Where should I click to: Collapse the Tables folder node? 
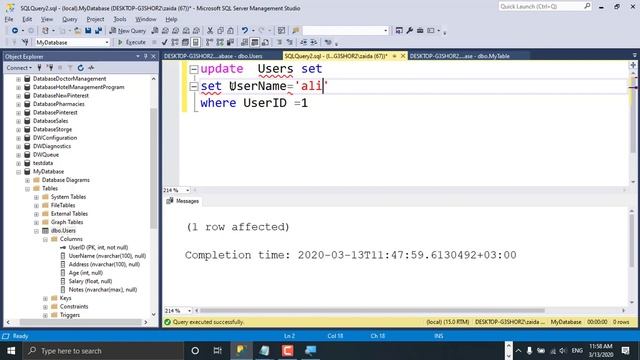27,189
